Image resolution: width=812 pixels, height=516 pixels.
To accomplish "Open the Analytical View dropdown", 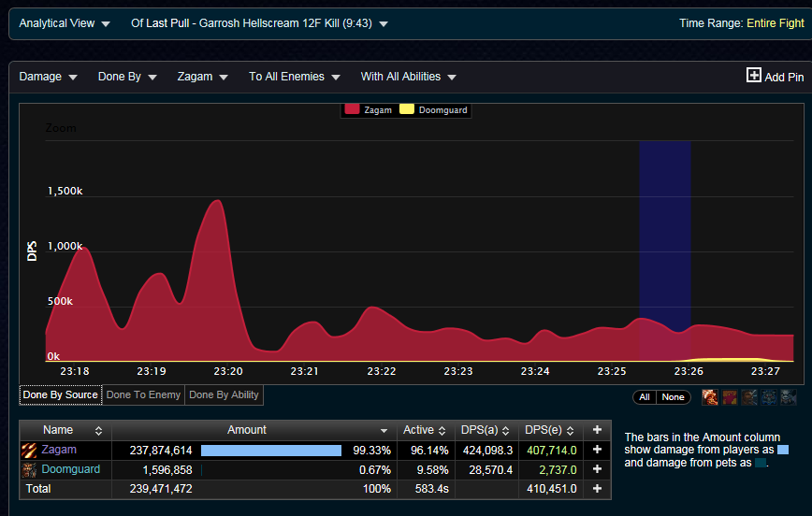I will tap(65, 23).
